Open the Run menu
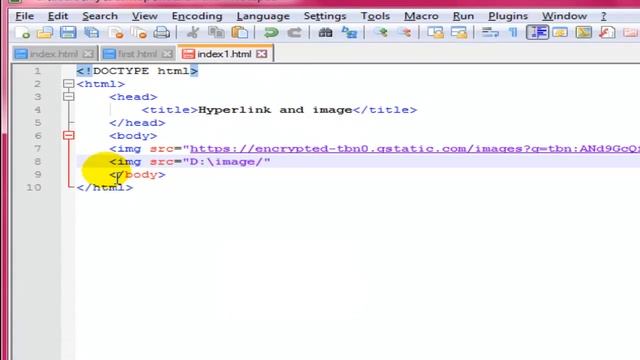 coord(463,16)
